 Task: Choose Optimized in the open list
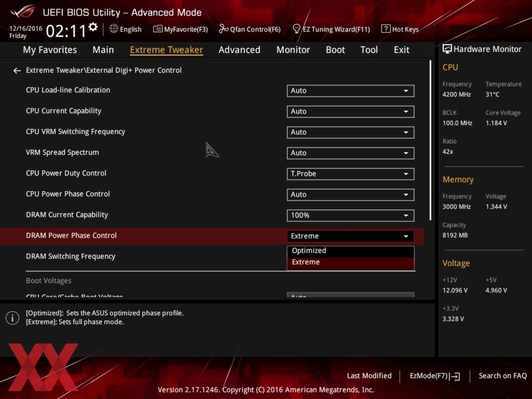click(x=350, y=251)
